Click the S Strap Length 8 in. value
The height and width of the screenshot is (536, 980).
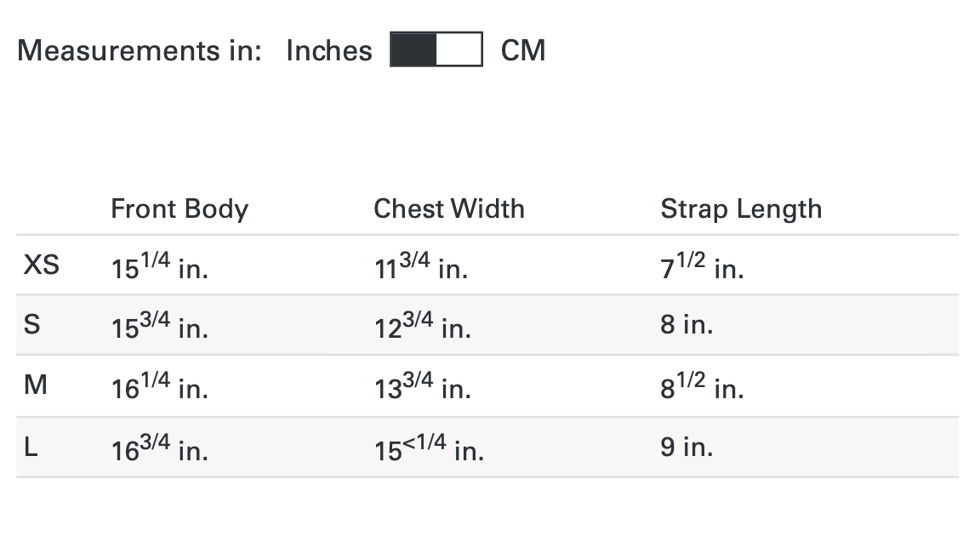[687, 325]
